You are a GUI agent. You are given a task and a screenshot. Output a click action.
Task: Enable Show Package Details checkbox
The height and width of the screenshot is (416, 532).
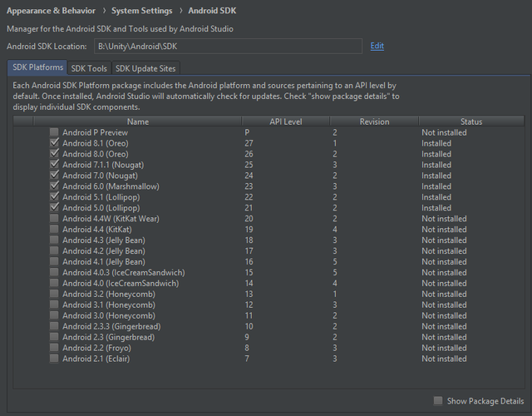[x=438, y=401]
